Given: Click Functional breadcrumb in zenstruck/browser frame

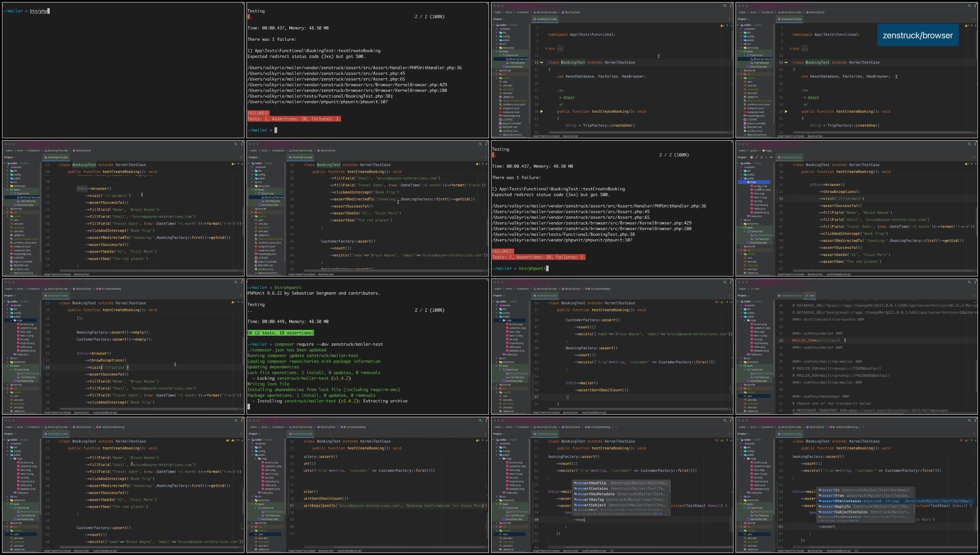Looking at the screenshot, I should 767,12.
